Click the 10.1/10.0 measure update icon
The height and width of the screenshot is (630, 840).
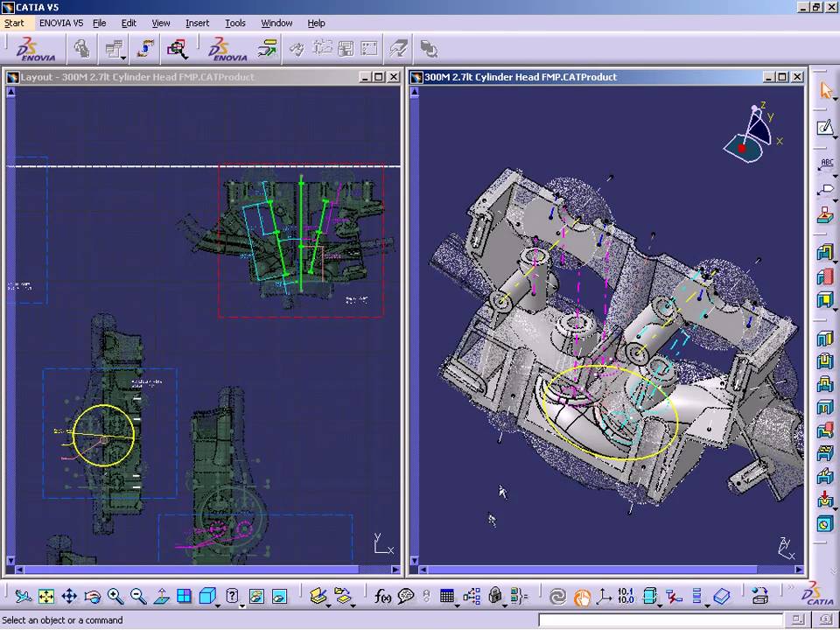click(626, 596)
